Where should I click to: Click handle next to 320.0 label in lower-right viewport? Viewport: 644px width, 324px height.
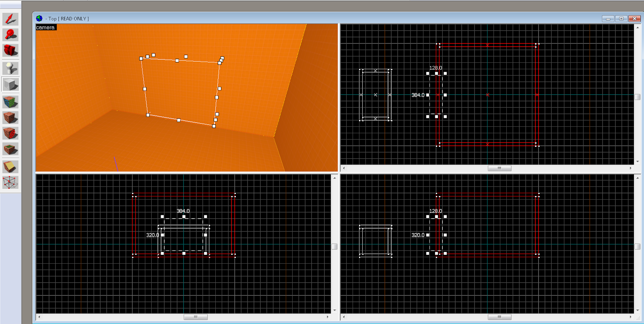pyautogui.click(x=427, y=235)
